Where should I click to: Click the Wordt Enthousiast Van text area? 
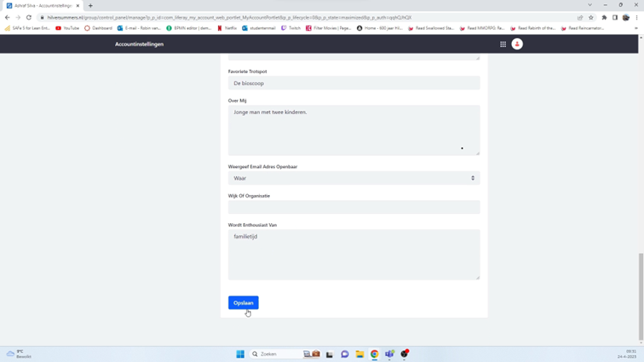click(x=354, y=254)
